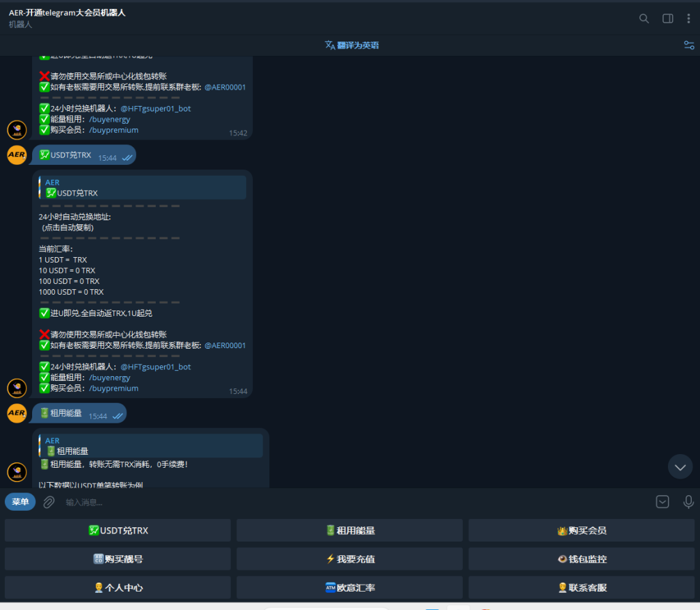Click the paperclip attachment icon
The height and width of the screenshot is (610, 700).
click(47, 502)
